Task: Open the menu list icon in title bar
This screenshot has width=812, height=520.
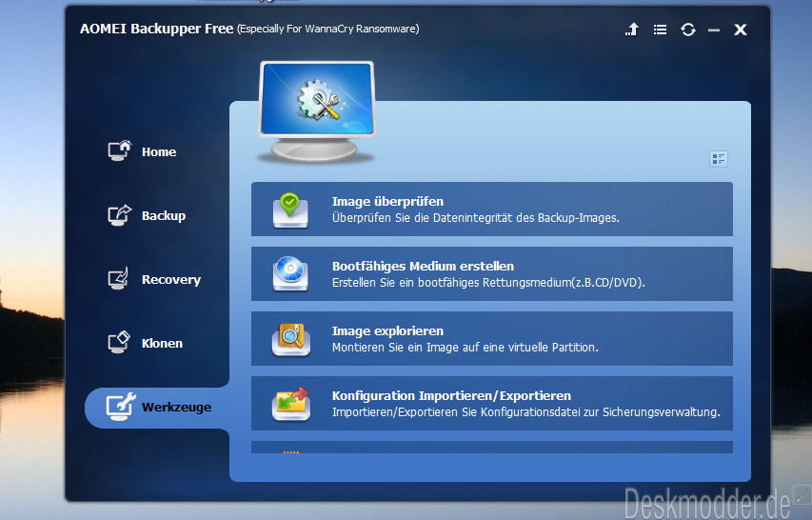Action: [660, 30]
